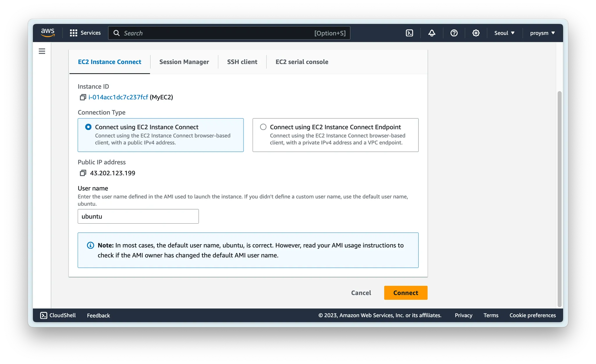Expand the Seoul region dropdown
This screenshot has height=364, width=596.
point(504,33)
